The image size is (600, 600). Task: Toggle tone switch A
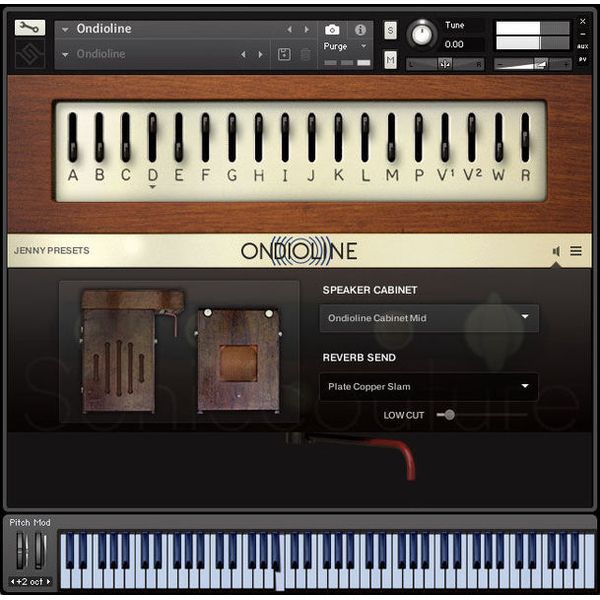(72, 137)
